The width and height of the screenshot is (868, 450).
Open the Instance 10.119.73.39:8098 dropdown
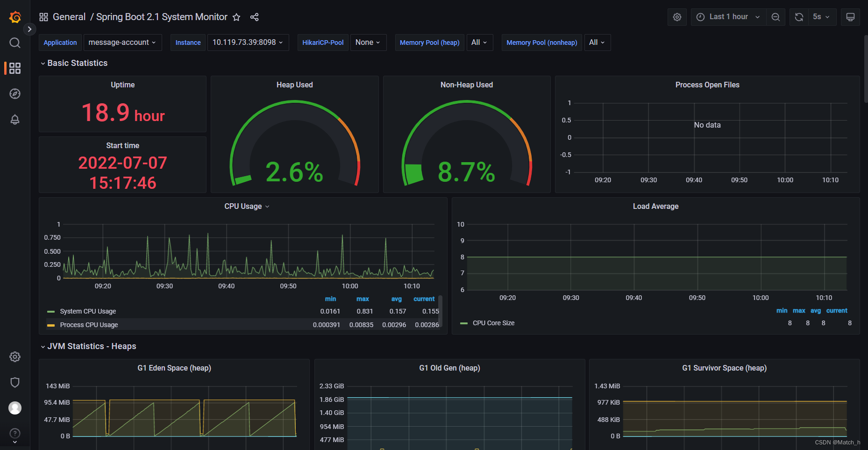248,43
